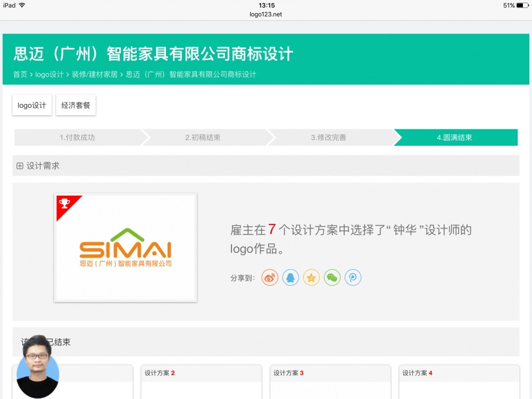Share to WeChat via green icon
The image size is (532, 399).
coord(332,278)
